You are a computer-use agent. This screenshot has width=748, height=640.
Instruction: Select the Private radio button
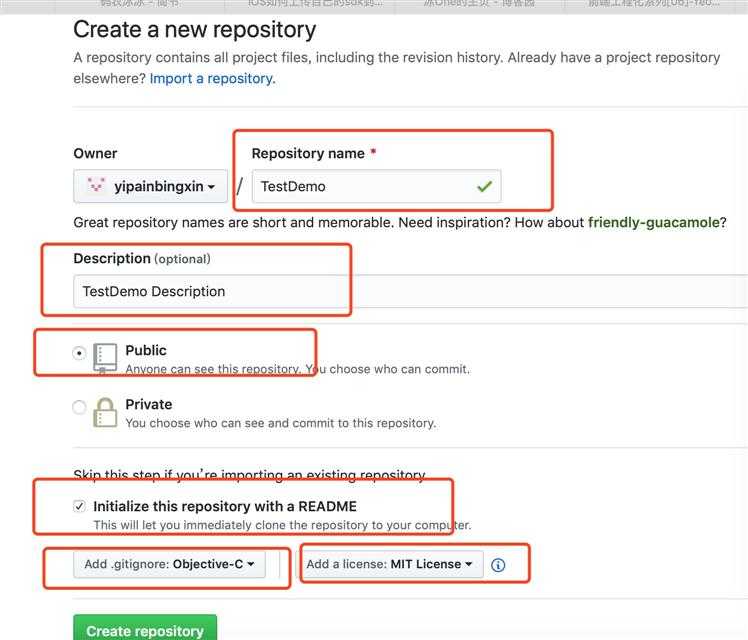tap(80, 407)
